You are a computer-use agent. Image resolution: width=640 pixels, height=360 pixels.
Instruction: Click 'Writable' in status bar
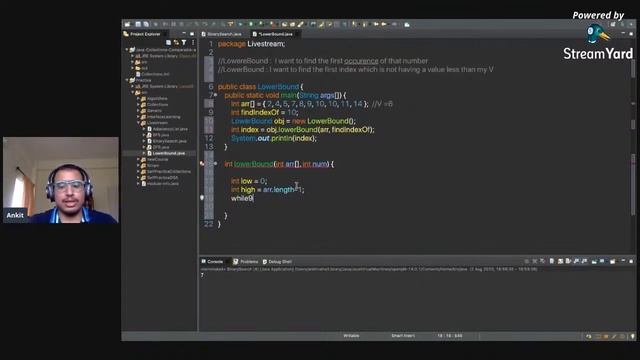click(x=351, y=336)
